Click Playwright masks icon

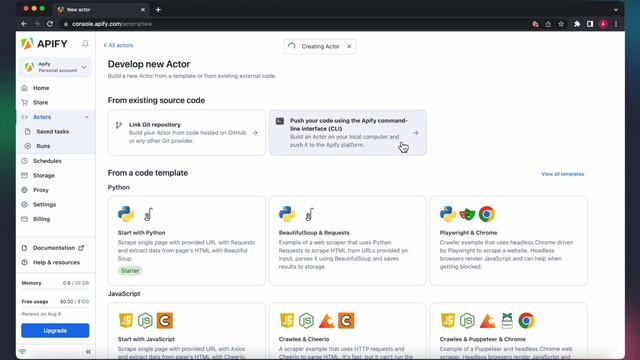click(x=467, y=214)
